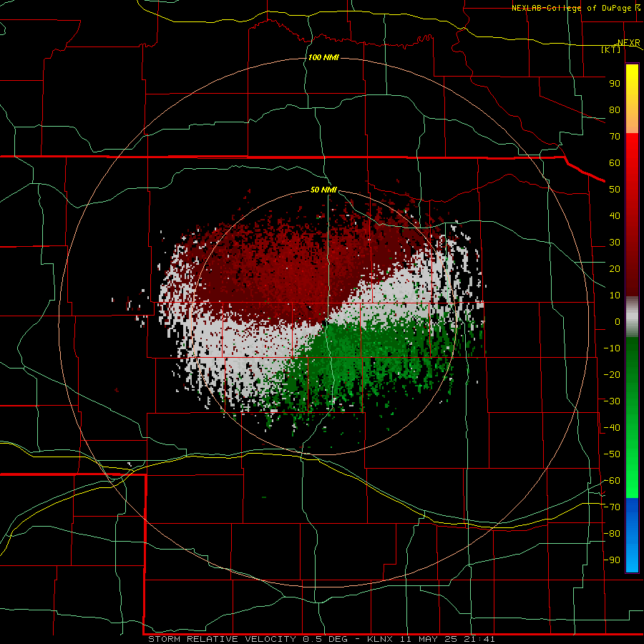Click the 90 value on the velocity scale
644x644 pixels.
615,84
